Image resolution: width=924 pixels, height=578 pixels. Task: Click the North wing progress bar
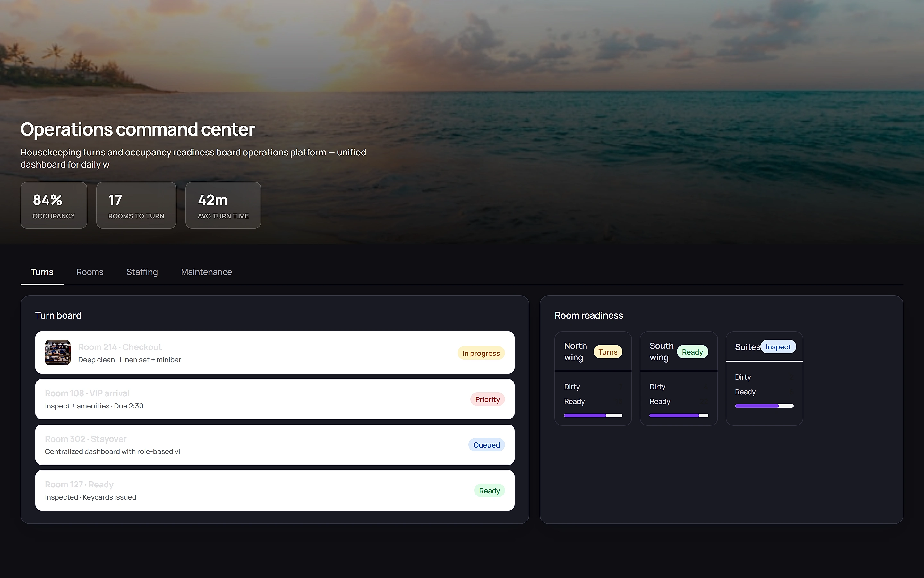pyautogui.click(x=593, y=416)
